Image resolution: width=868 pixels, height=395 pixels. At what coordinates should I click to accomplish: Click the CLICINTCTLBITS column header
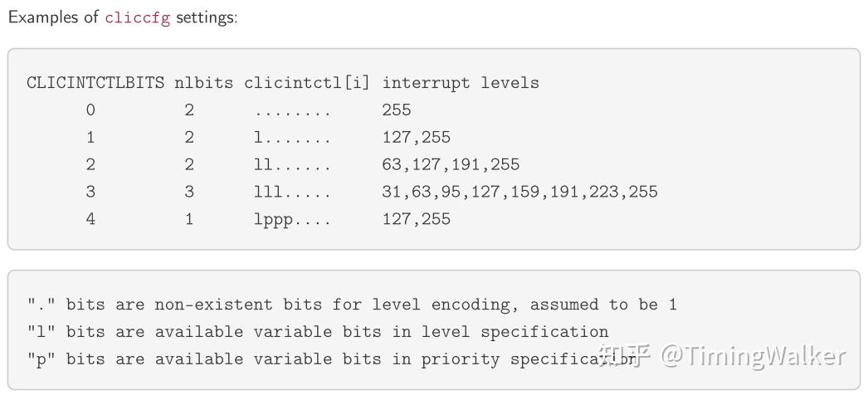95,83
